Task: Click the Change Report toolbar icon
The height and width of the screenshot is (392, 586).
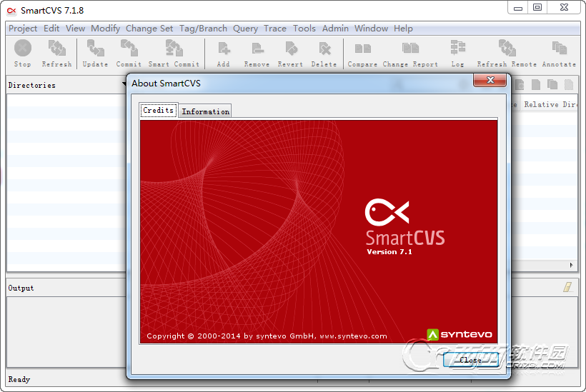Action: click(410, 49)
